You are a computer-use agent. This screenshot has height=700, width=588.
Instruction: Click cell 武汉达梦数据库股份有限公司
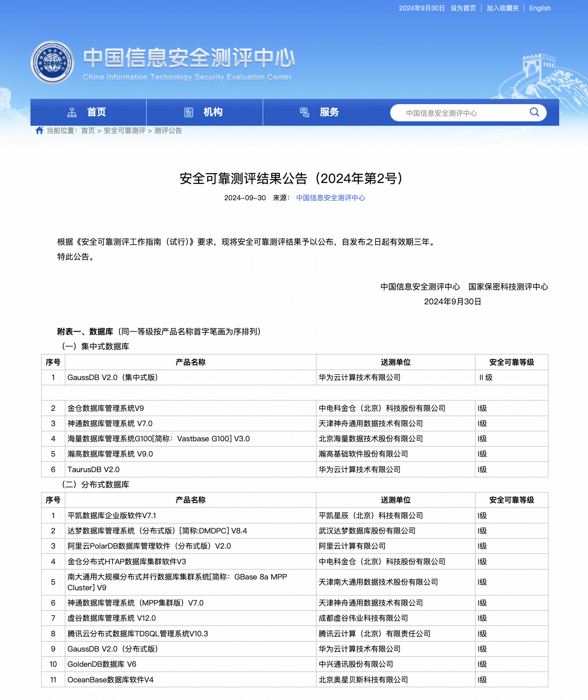396,531
